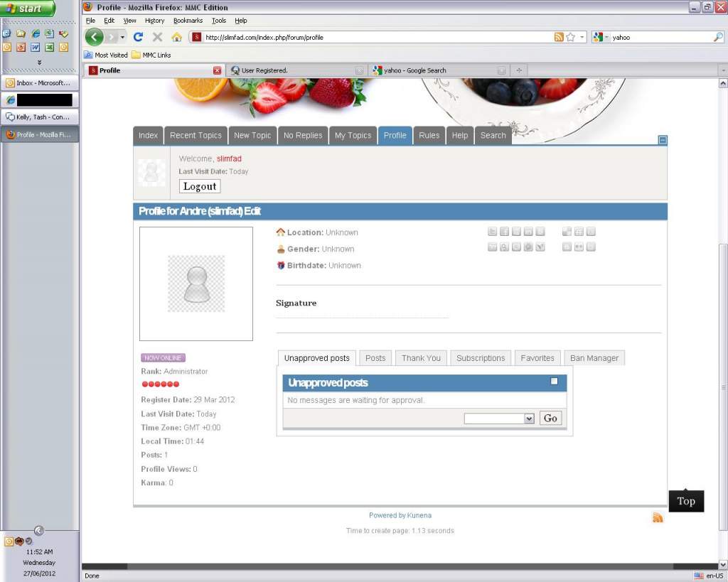Click the Firefox reload page icon

139,37
